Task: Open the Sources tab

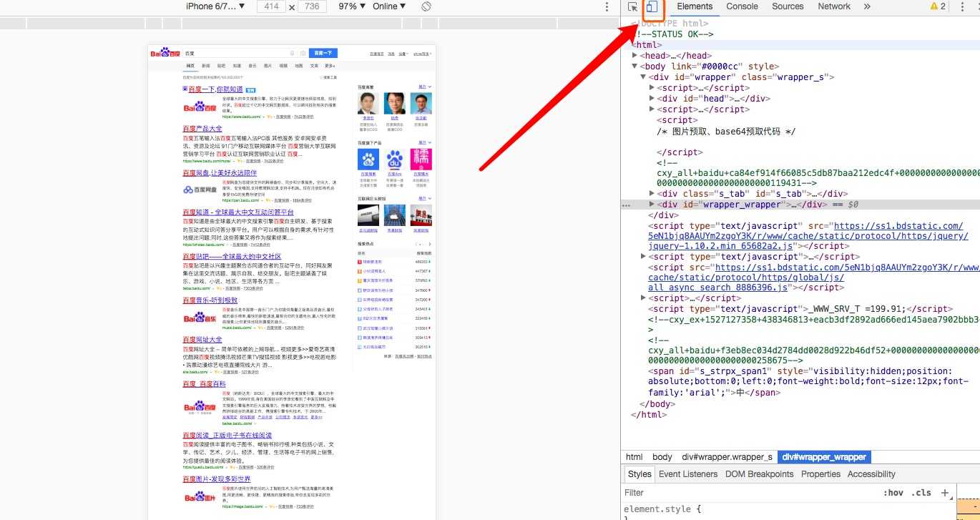Action: (x=788, y=6)
